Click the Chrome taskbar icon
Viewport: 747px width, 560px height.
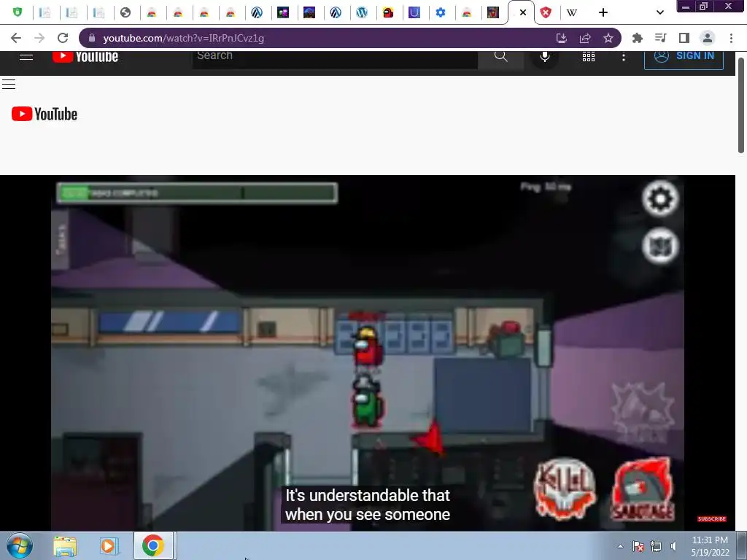click(153, 545)
